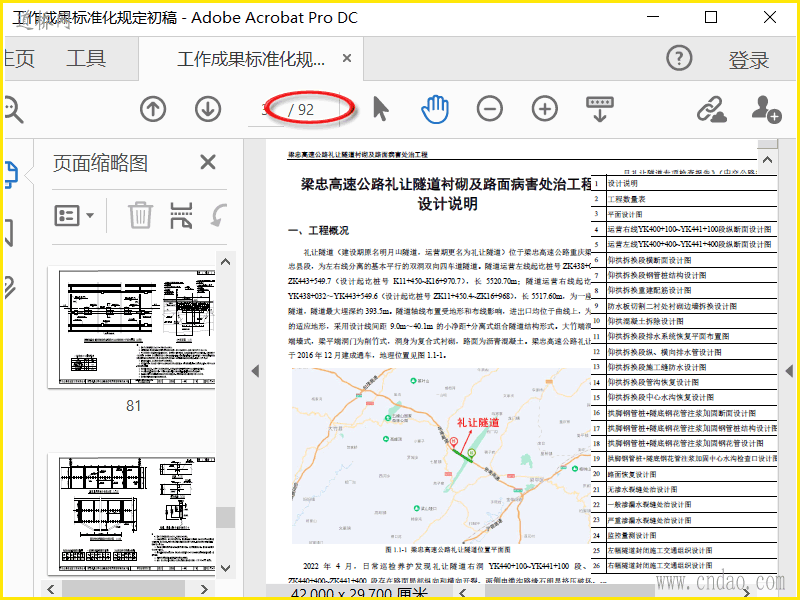Rotate pages counterclockwise icon
800x600 pixels.
point(218,215)
